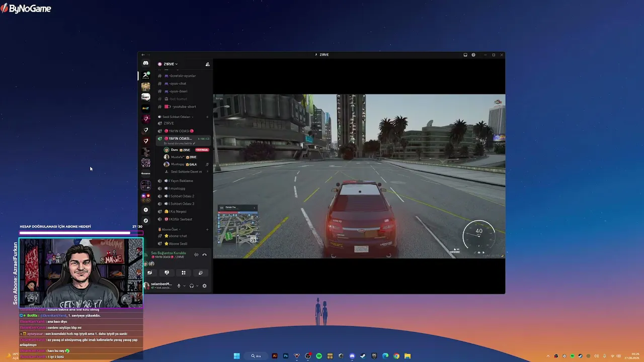The height and width of the screenshot is (362, 644).
Task: Open the soundboard button
Action: coord(200,273)
